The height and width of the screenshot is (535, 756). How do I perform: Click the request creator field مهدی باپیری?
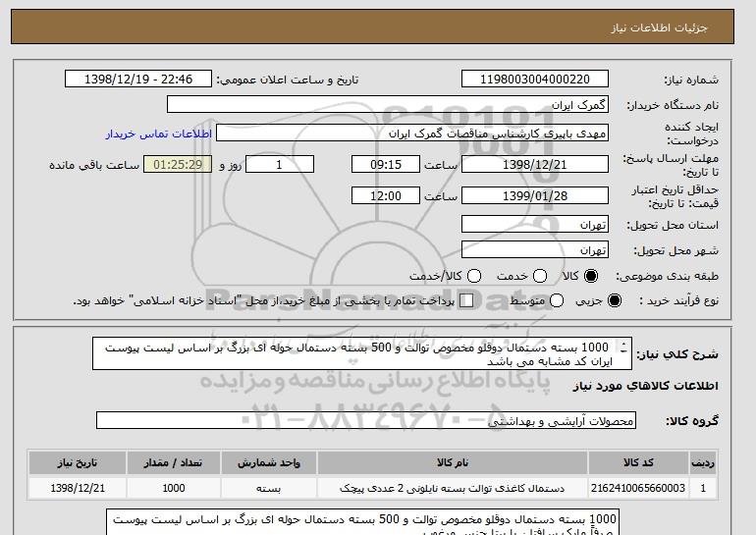click(x=412, y=134)
